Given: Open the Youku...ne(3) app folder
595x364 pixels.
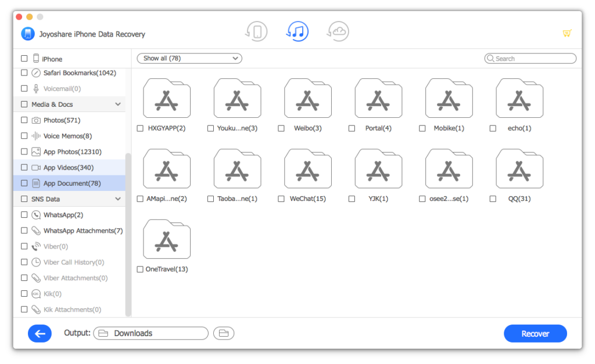Looking at the screenshot, I should [x=237, y=99].
